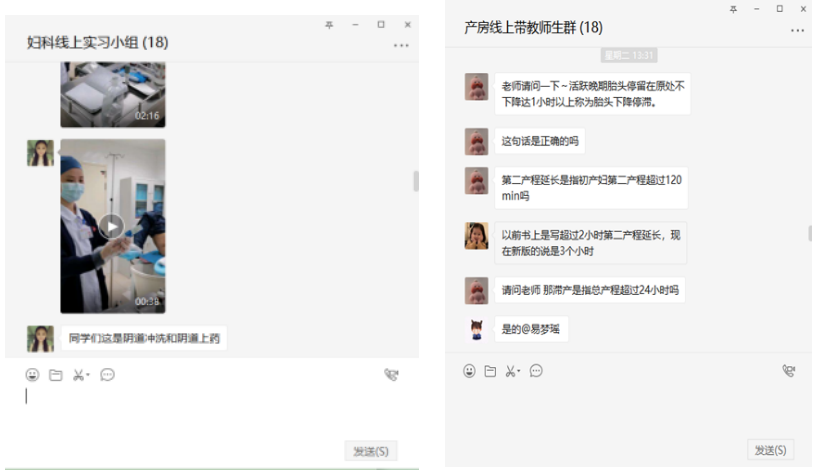Click the 妇科线上实习小组 chat scrollbar

coord(415,181)
